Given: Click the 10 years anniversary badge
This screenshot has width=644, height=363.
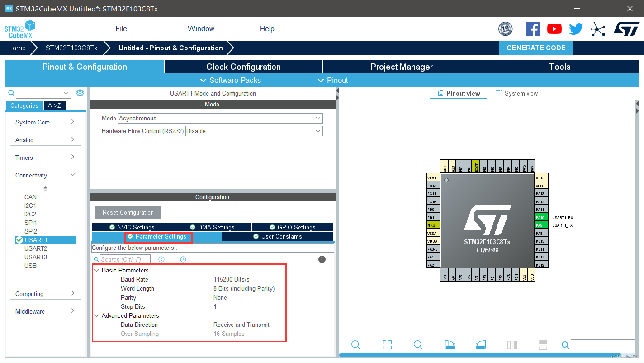Looking at the screenshot, I should (506, 29).
